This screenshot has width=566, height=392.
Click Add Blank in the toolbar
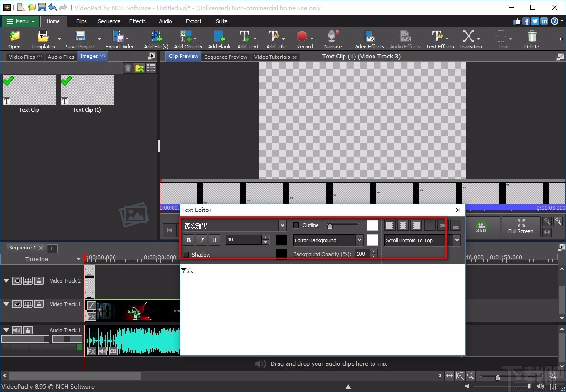click(x=219, y=39)
